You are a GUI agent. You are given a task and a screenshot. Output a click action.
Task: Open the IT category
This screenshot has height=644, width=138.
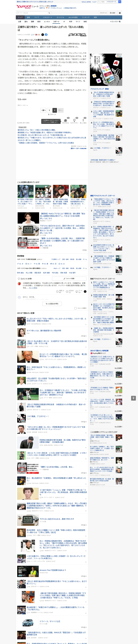point(64,21)
